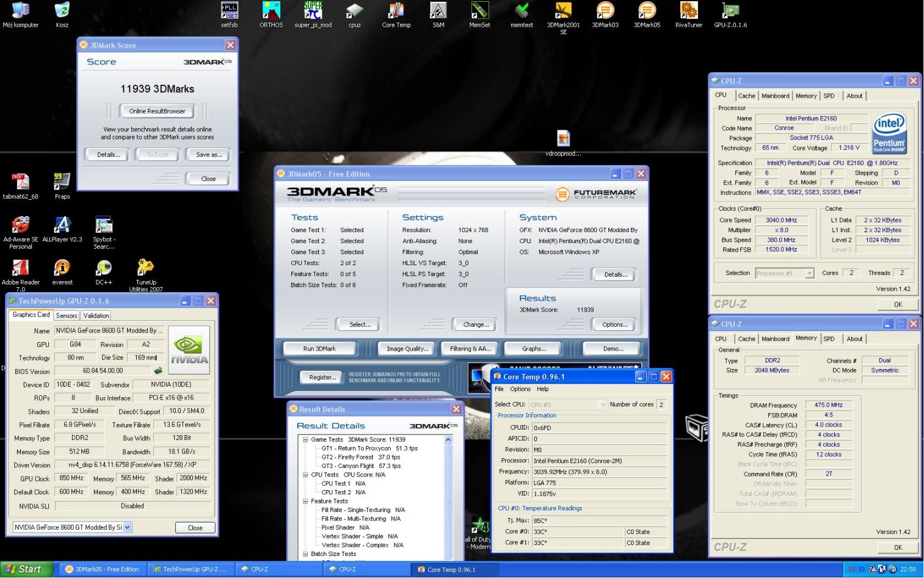Launch 3DMark03 desktop shortcut

click(x=605, y=15)
